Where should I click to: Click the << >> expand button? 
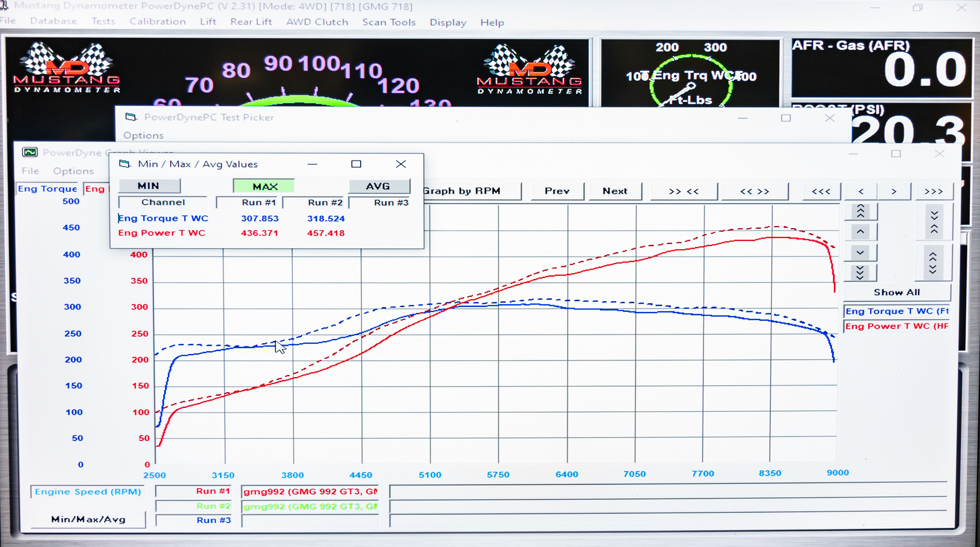pyautogui.click(x=755, y=191)
